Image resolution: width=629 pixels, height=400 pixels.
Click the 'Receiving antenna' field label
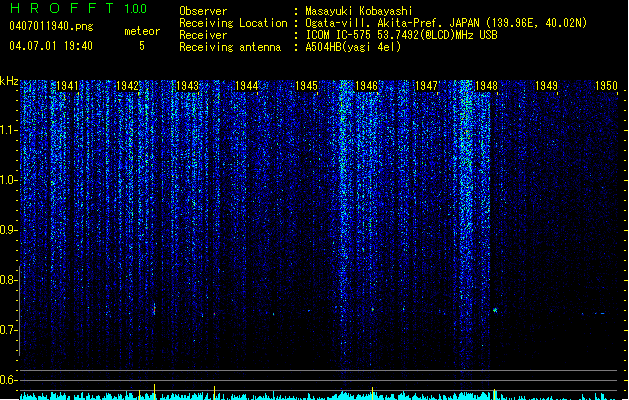click(230, 47)
